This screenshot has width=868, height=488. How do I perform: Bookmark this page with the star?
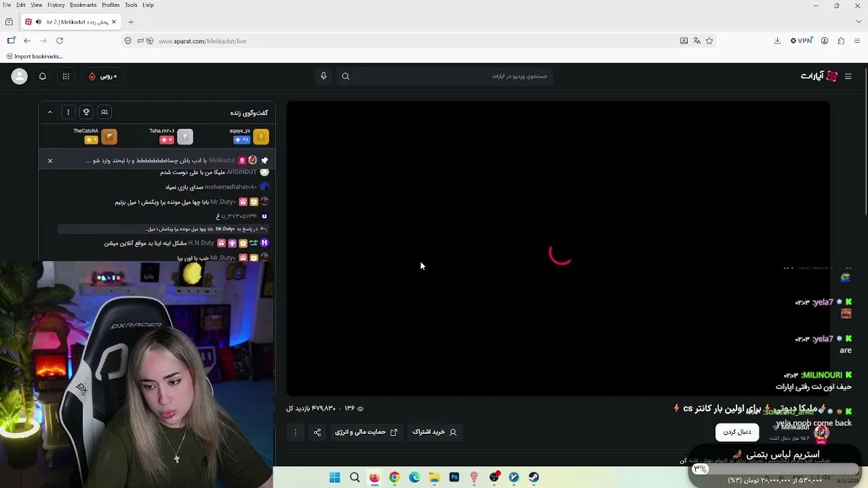(709, 41)
